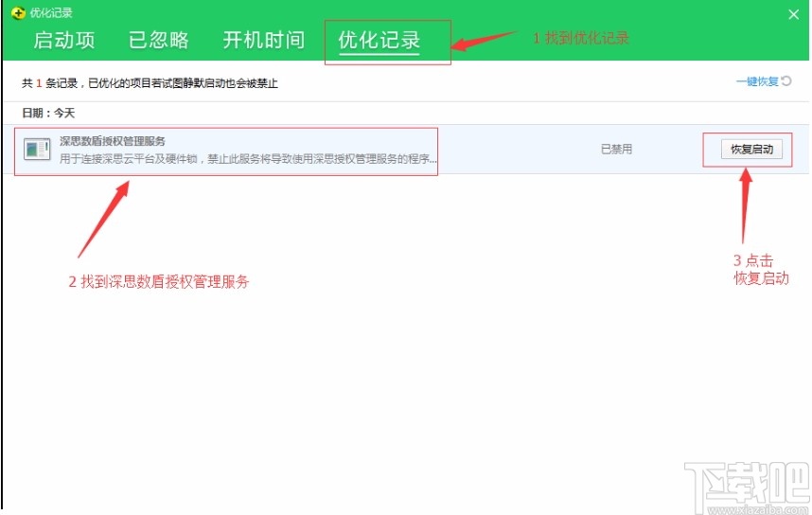Select the 开机时间 tab
This screenshot has height=515, width=812.
[264, 40]
